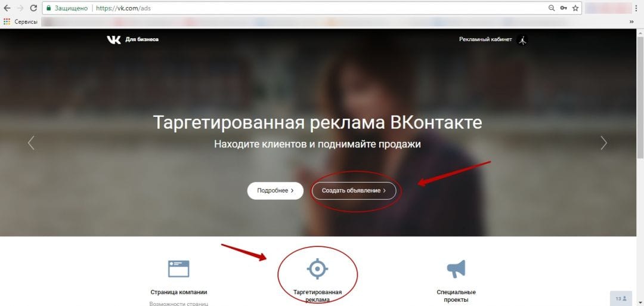
Task: Click the target crosshair icon
Action: tap(317, 268)
